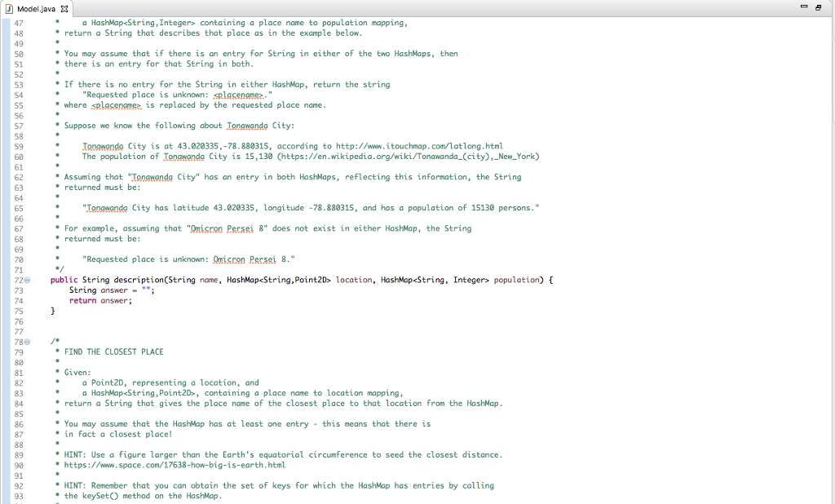Collapse the comment block fold marker at line 78

[25, 341]
